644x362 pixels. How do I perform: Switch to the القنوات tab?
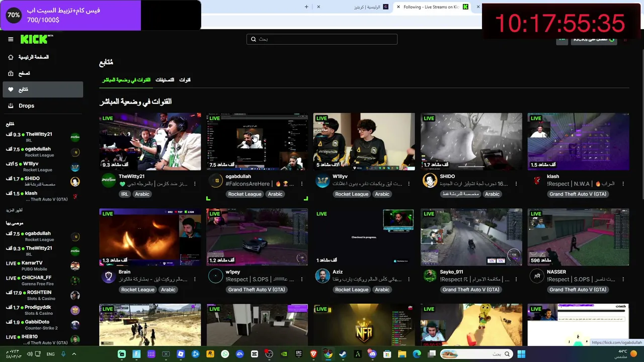(185, 80)
